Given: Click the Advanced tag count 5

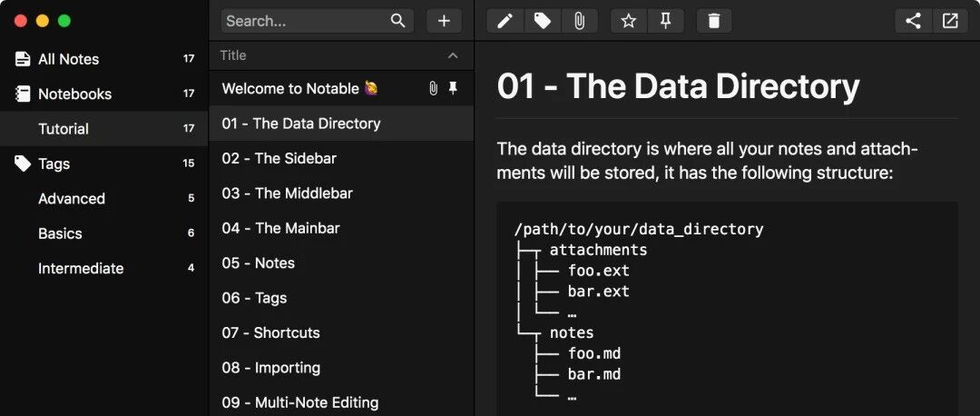Looking at the screenshot, I should click(x=191, y=199).
